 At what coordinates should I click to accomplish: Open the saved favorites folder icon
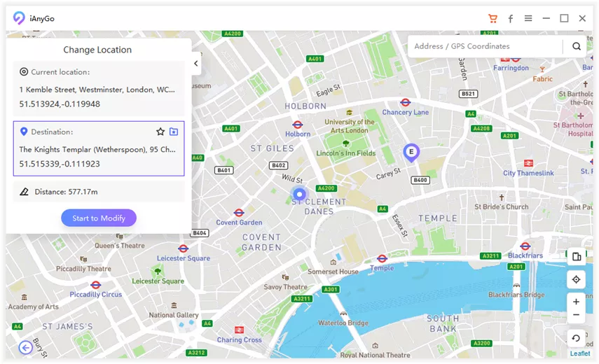(174, 132)
